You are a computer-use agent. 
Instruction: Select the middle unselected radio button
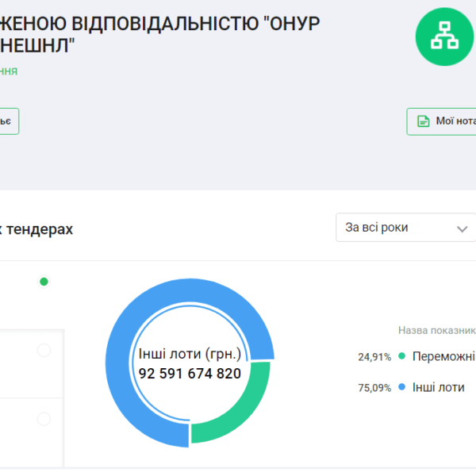tap(44, 351)
